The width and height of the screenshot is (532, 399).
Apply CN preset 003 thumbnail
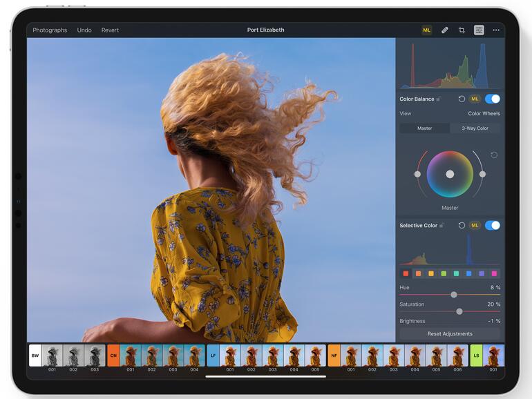173,356
